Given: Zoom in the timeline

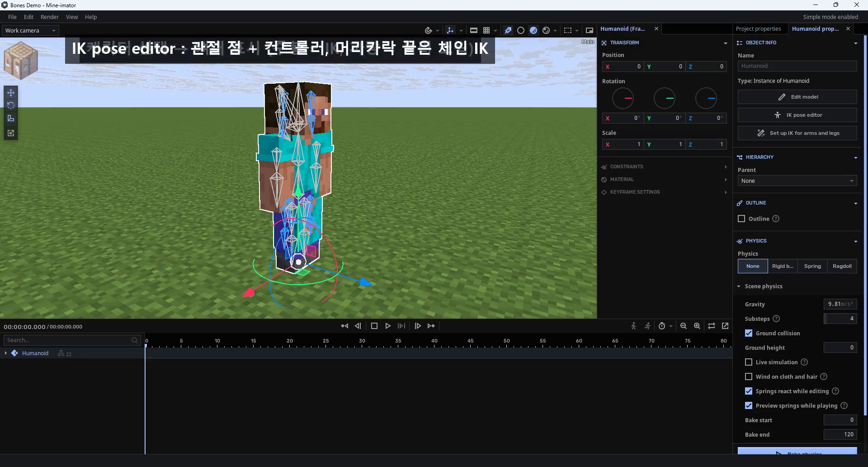Looking at the screenshot, I should (x=697, y=326).
